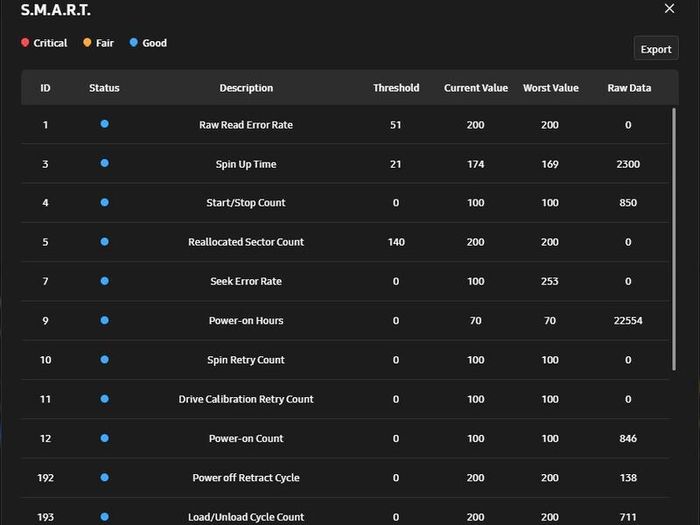
Task: Click the Export button
Action: (656, 48)
